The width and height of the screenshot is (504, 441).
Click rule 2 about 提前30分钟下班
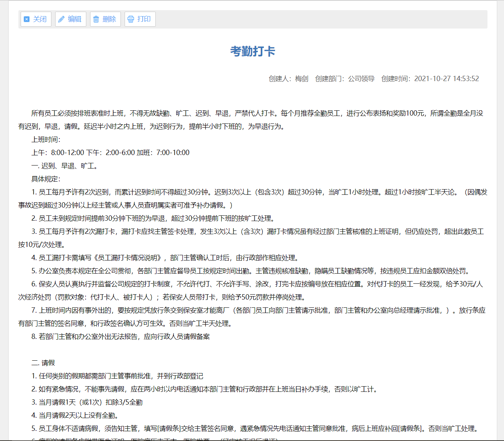coord(154,218)
